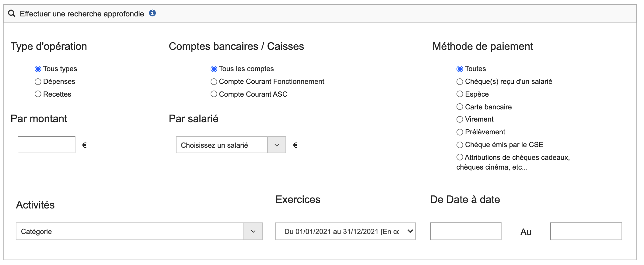Screen dimensions: 644x265
Task: Select Compte Courant ASC account
Action: pyautogui.click(x=214, y=94)
